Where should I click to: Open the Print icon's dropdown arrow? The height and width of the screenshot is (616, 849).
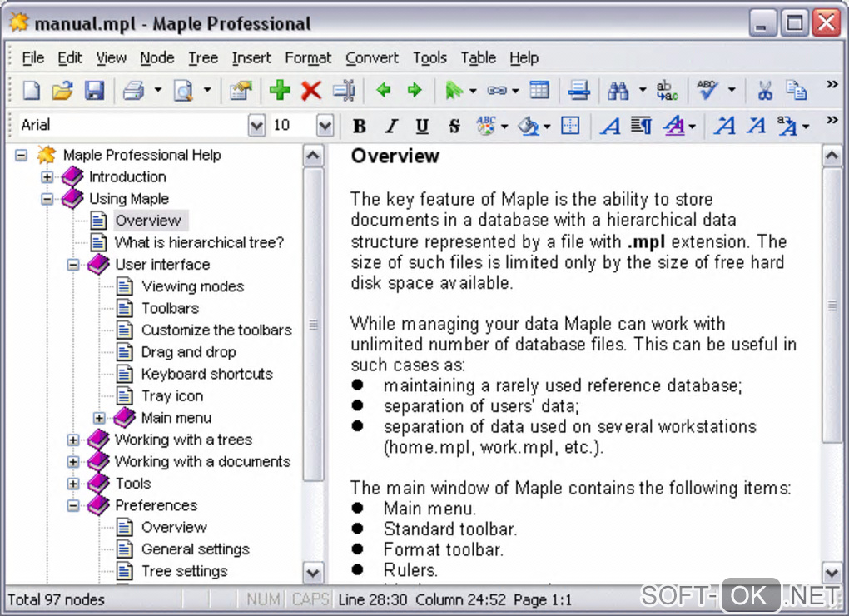tap(158, 90)
